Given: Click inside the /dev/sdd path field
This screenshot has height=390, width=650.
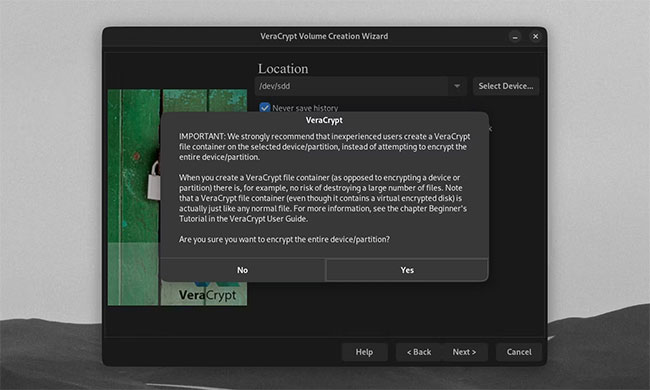Looking at the screenshot, I should pyautogui.click(x=352, y=86).
